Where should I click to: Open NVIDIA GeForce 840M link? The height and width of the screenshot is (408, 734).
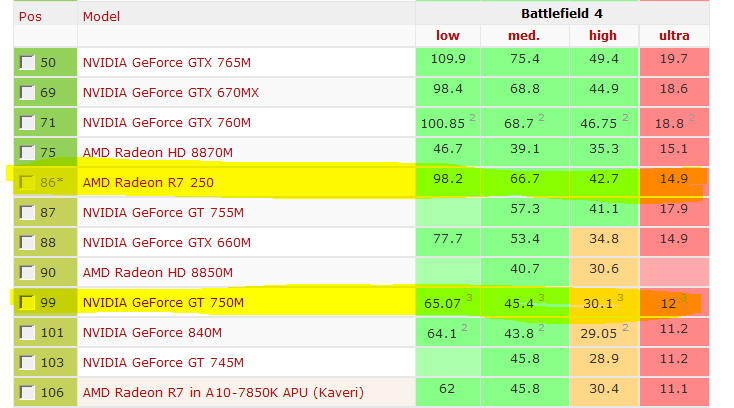pos(152,332)
